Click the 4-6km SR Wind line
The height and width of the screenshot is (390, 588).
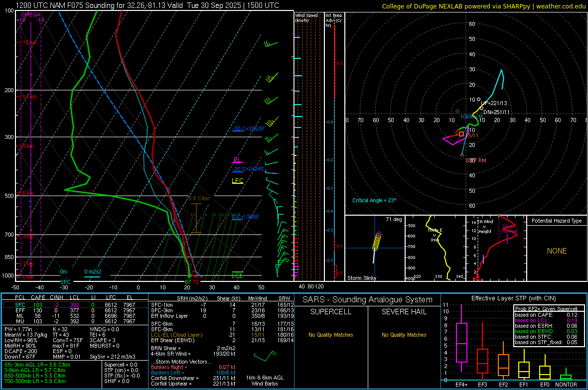[193, 354]
